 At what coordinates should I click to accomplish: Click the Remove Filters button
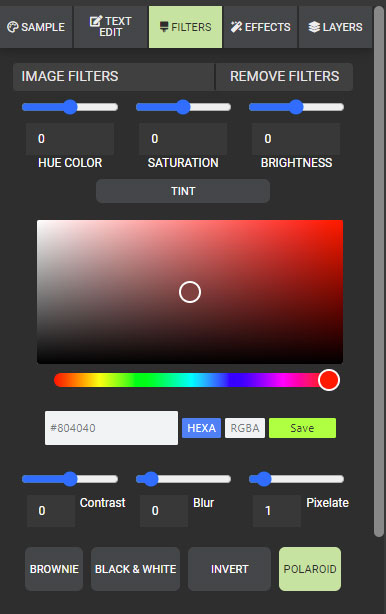point(285,76)
